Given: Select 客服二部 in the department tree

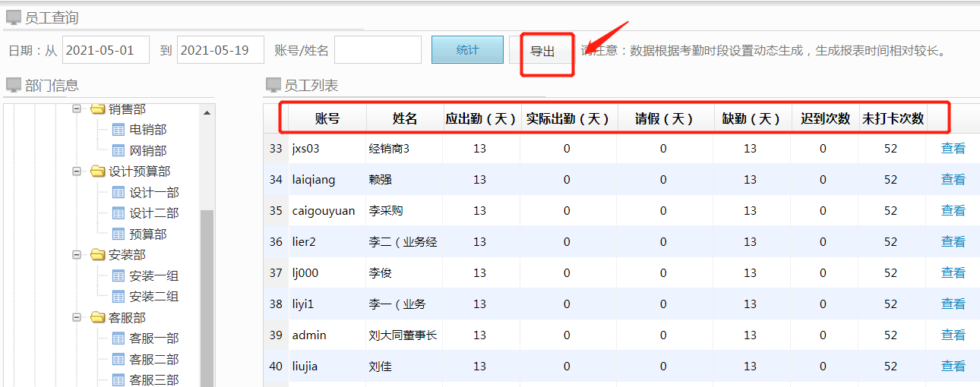Looking at the screenshot, I should 153,359.
